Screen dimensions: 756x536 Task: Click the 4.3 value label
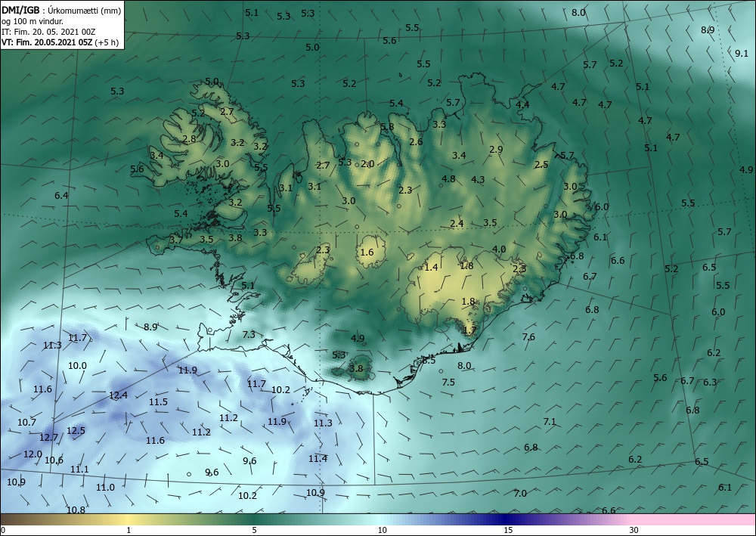click(478, 179)
